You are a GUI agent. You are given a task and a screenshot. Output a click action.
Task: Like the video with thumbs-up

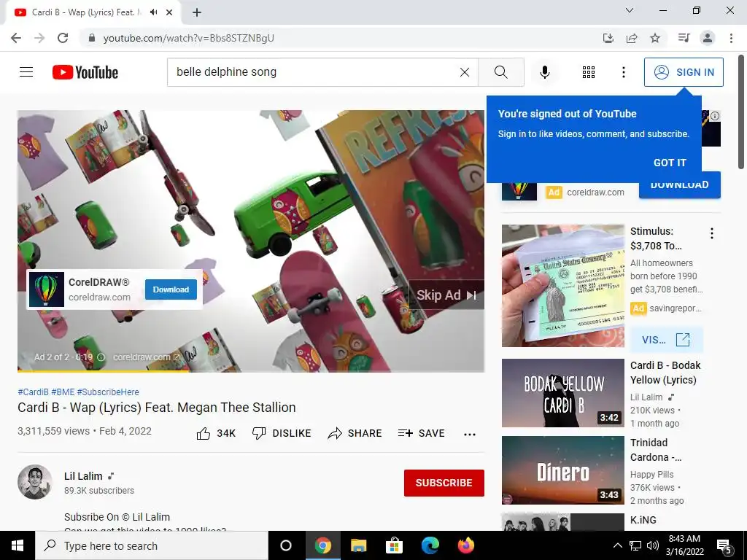click(x=216, y=433)
